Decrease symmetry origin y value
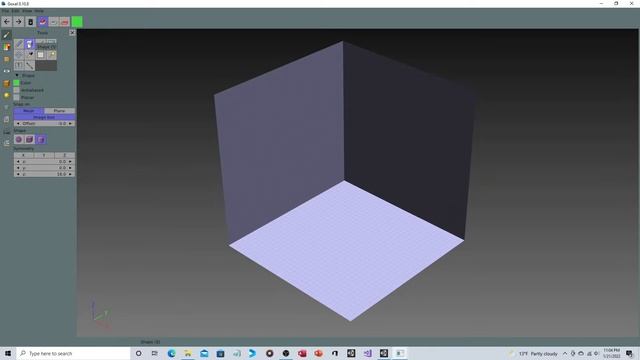Viewport: 640px width, 360px height. pyautogui.click(x=18, y=168)
